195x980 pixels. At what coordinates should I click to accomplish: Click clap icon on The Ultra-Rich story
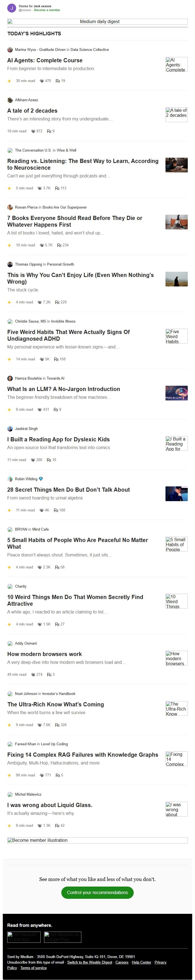point(40,725)
